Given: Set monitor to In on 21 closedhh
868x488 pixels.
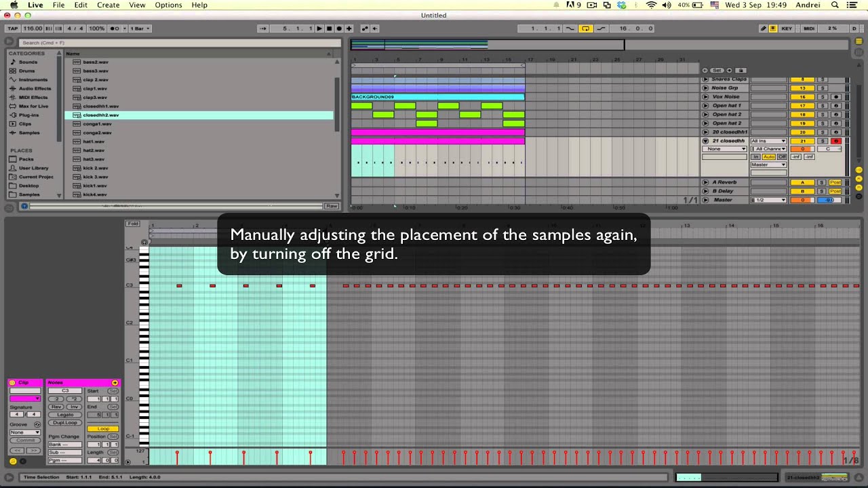Looking at the screenshot, I should [755, 157].
